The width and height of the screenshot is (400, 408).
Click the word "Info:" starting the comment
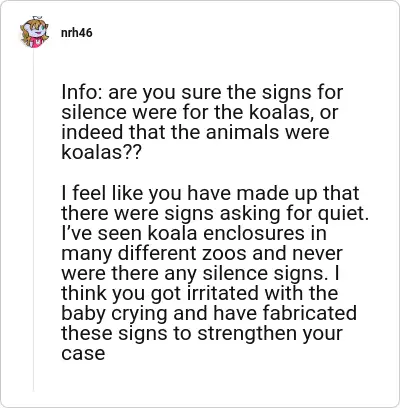click(82, 92)
